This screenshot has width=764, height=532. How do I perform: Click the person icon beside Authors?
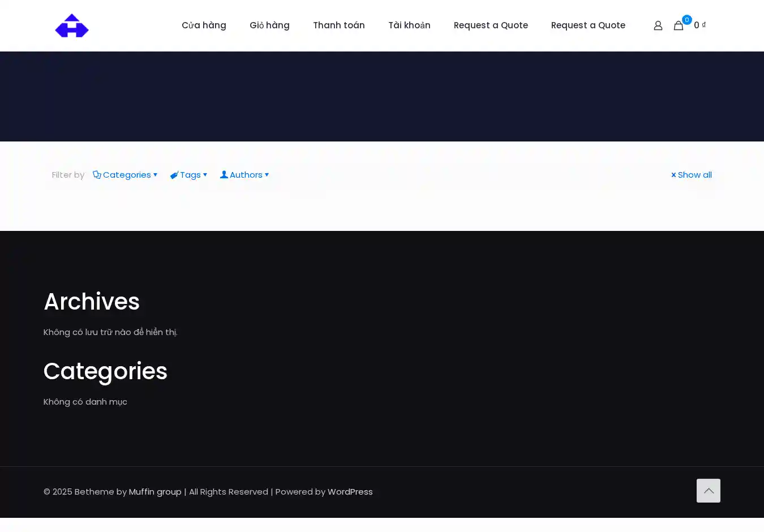[224, 175]
